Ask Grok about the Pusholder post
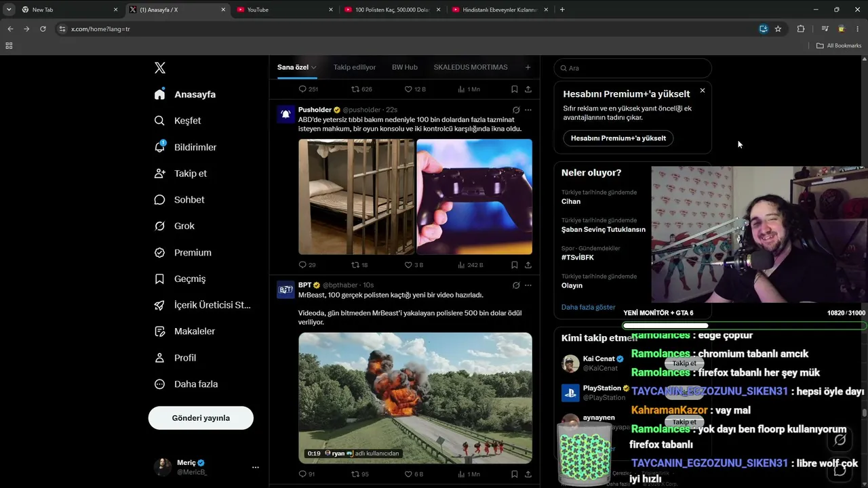 coord(516,110)
